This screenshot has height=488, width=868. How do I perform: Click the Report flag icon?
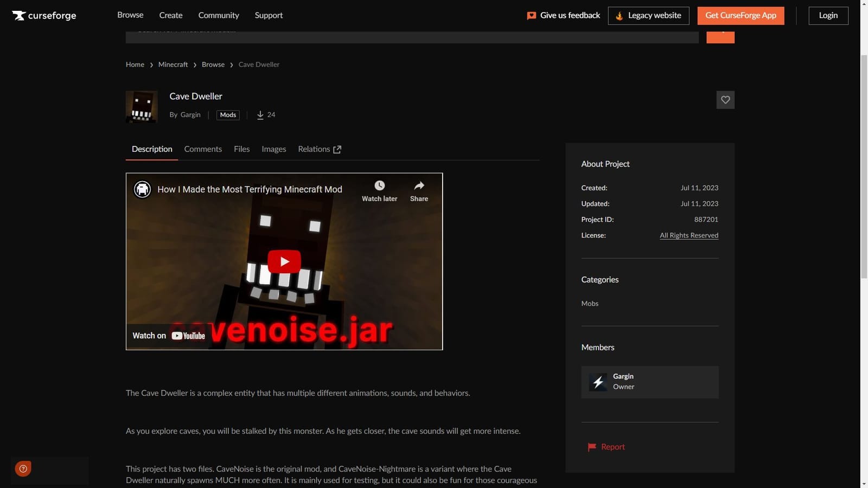click(591, 447)
